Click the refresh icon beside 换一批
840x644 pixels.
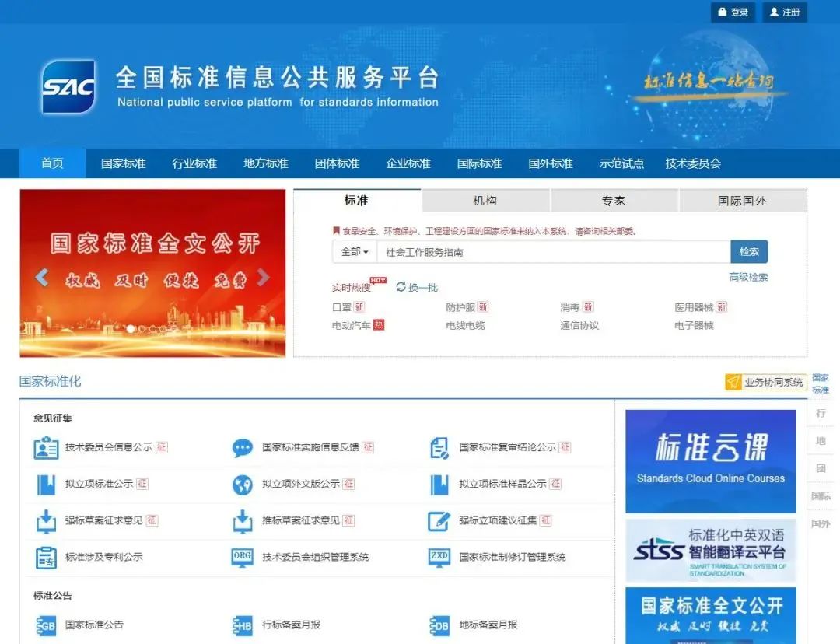click(x=401, y=287)
